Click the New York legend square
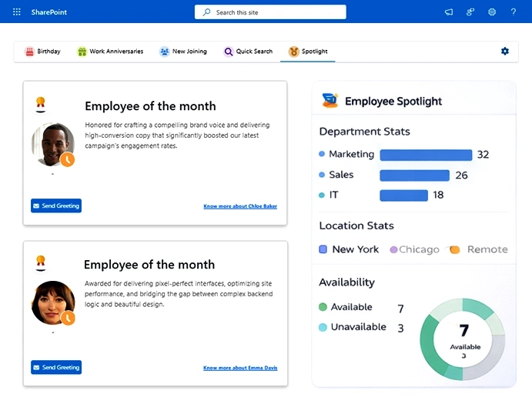This screenshot has height=404, width=532. [x=323, y=249]
